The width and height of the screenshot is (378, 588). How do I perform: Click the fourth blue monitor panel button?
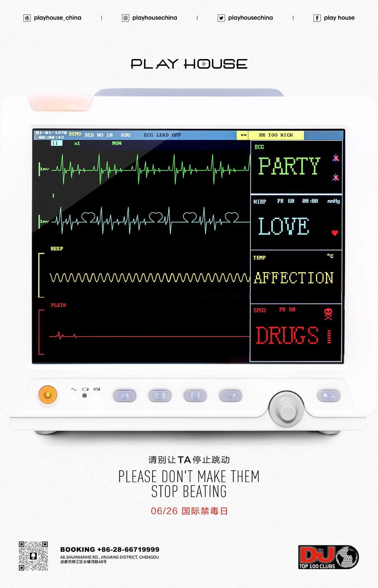point(230,396)
